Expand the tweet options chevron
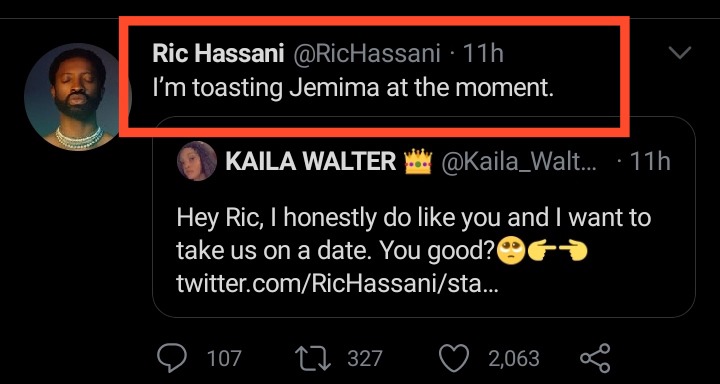Image resolution: width=720 pixels, height=384 pixels. [680, 53]
